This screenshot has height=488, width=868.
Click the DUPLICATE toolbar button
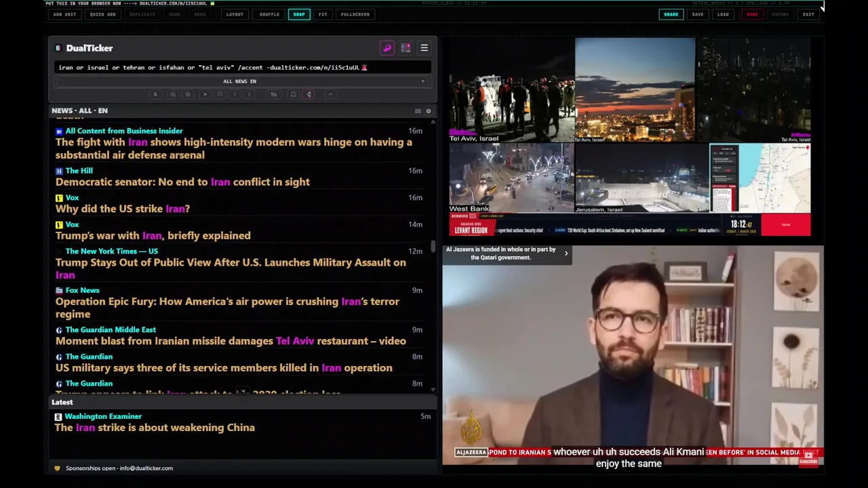[x=142, y=14]
